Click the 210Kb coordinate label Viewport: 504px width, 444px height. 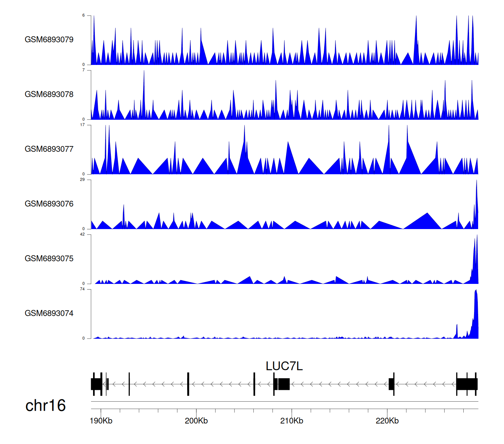pyautogui.click(x=292, y=421)
